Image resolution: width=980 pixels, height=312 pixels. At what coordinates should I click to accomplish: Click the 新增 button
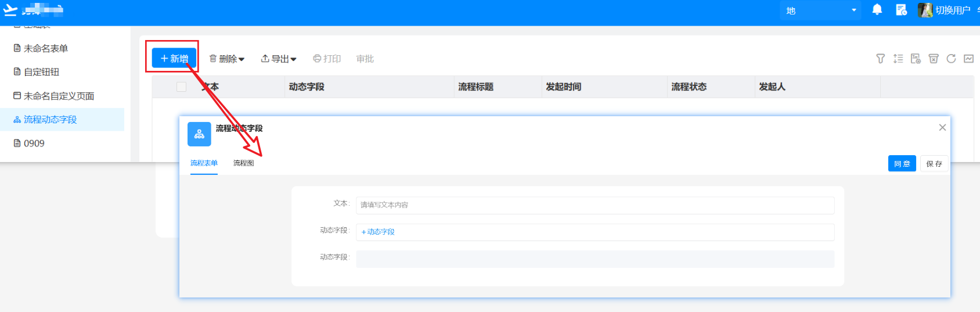point(174,59)
